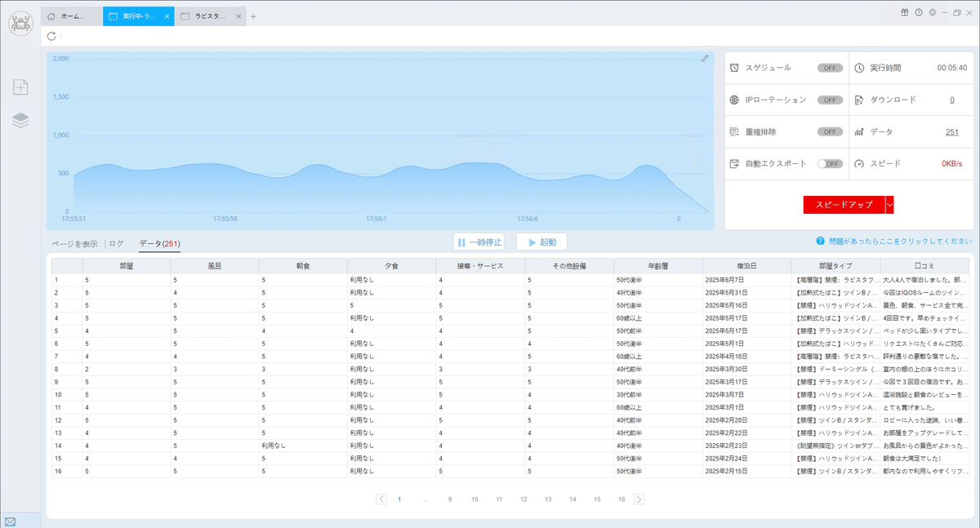
Task: Open a new tab with the plus icon
Action: click(253, 16)
